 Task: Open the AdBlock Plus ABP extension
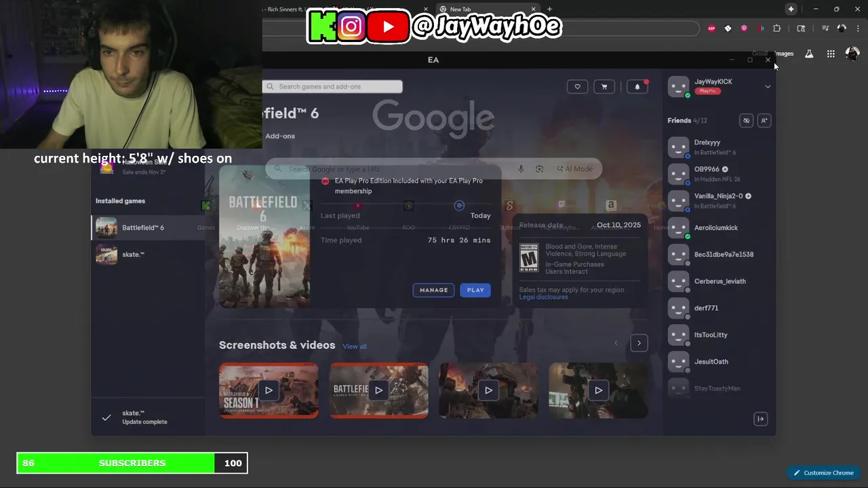click(x=711, y=28)
